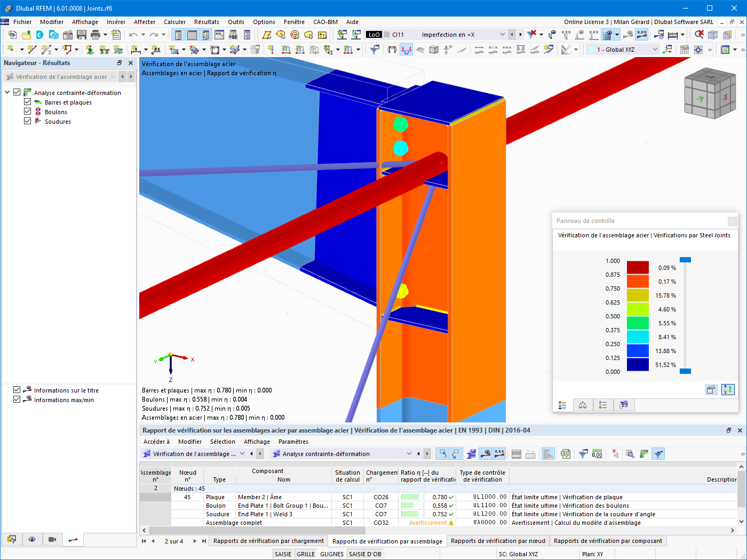Image resolution: width=747 pixels, height=560 pixels.
Task: Click the find-and-delete magnifier icon
Action: click(699, 35)
